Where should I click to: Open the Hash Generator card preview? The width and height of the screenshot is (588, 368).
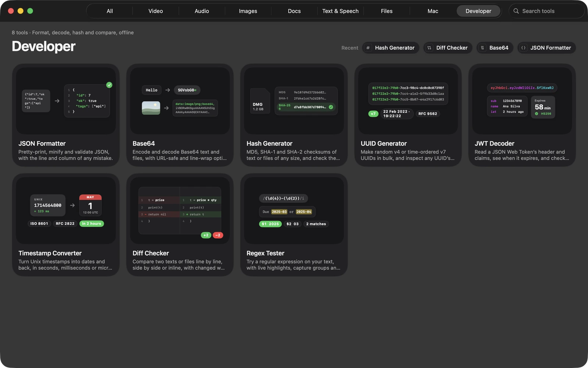[x=294, y=101]
